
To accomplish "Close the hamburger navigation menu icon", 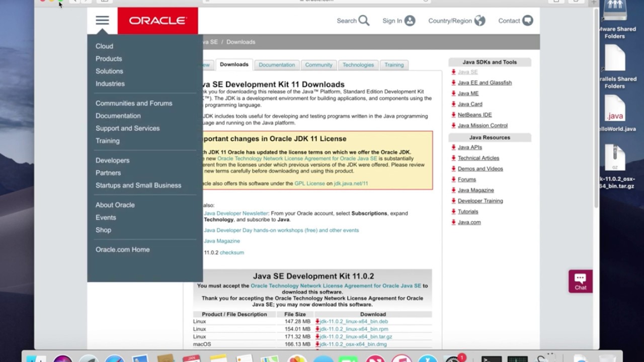I will (102, 21).
